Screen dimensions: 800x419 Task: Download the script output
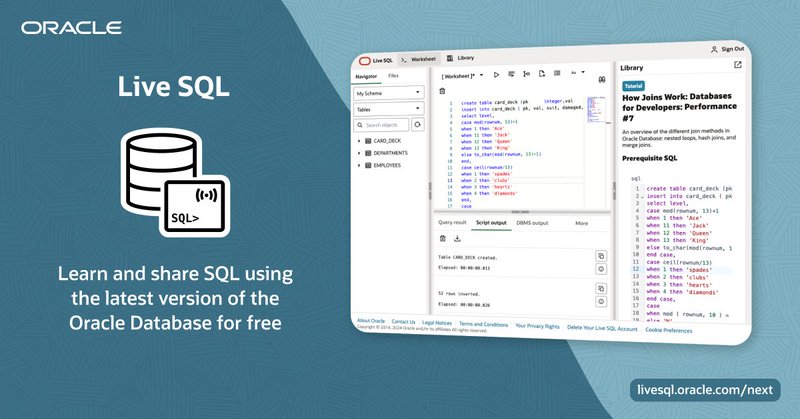(457, 238)
